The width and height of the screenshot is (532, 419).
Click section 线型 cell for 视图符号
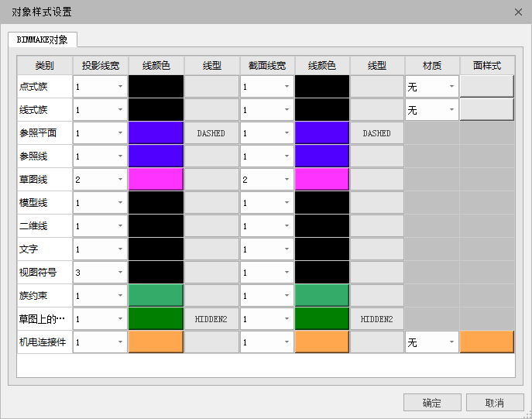tap(377, 273)
